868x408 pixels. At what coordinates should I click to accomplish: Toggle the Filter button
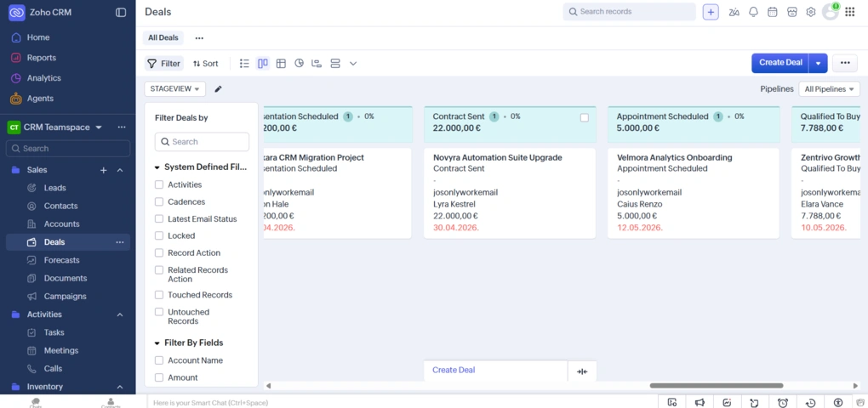164,64
